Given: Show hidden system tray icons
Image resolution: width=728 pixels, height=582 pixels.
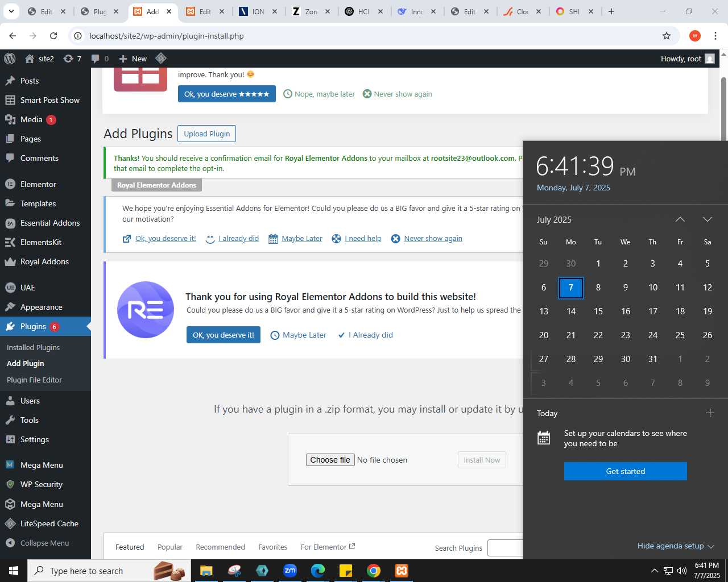Looking at the screenshot, I should pos(654,571).
